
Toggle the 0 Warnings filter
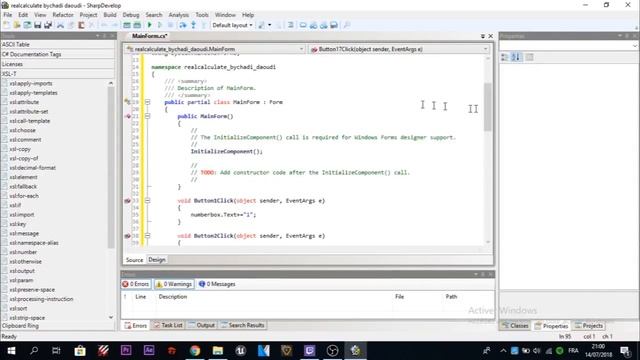pyautogui.click(x=174, y=284)
